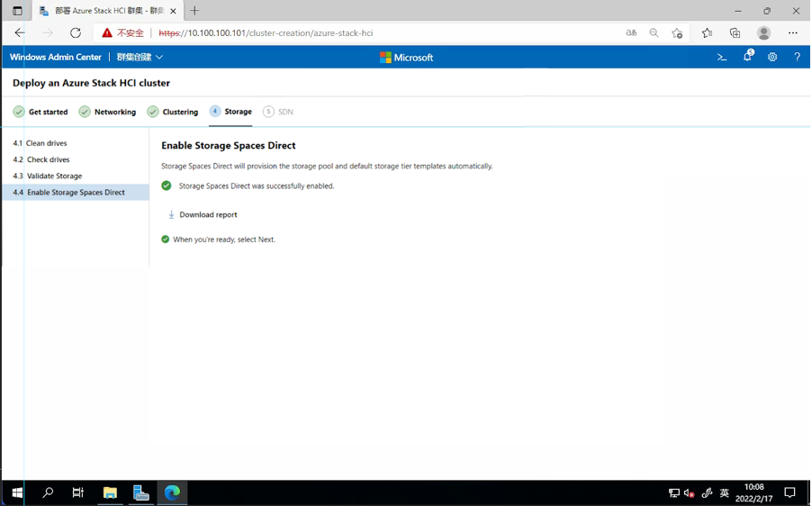
Task: Click Download report link
Action: coord(208,214)
